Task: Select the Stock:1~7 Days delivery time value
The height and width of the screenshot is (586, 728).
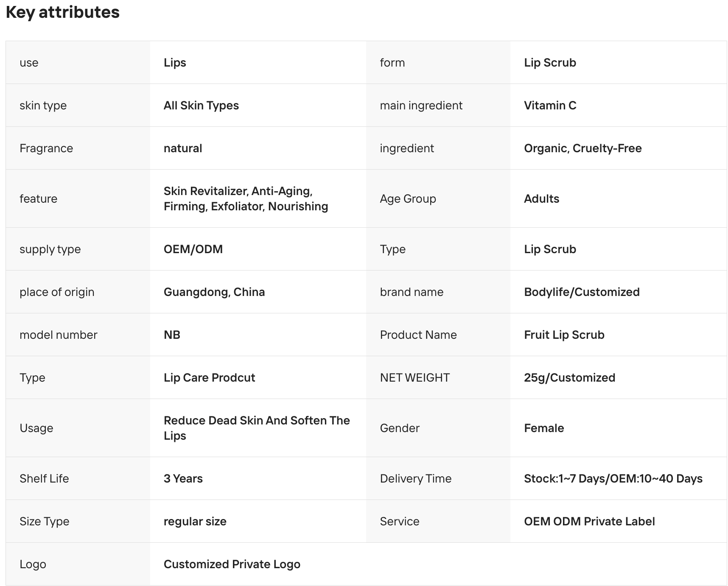Action: click(613, 479)
